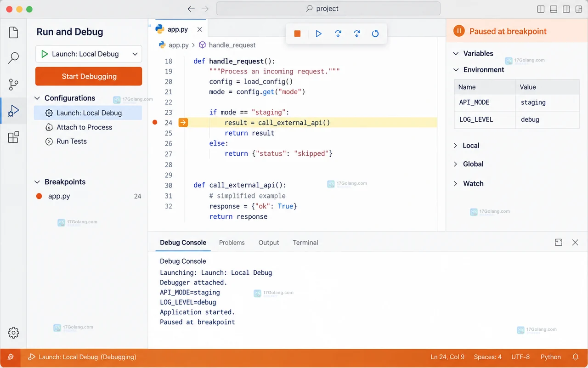Click the Name column header in Environment table
Image resolution: width=588 pixels, height=368 pixels.
point(485,87)
